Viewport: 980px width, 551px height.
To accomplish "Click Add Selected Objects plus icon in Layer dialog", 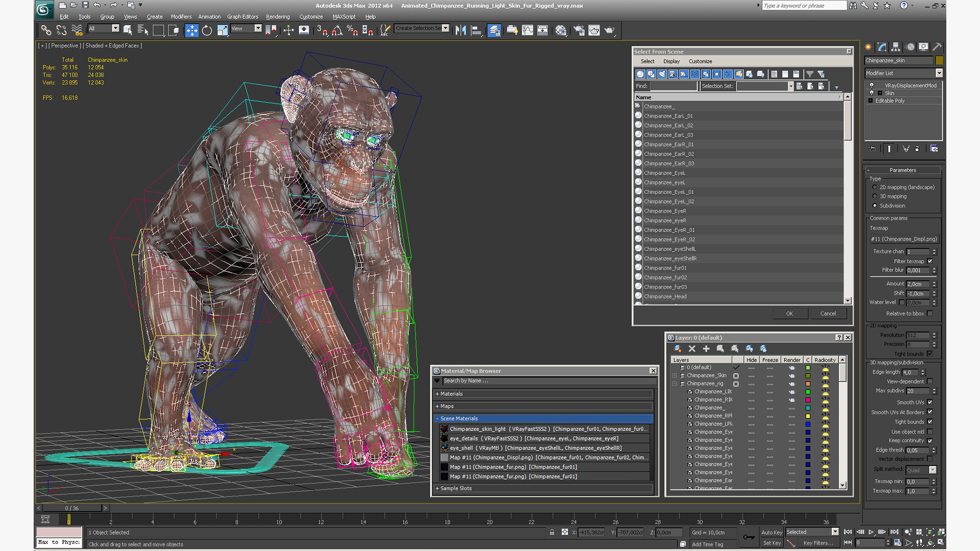I will point(706,348).
